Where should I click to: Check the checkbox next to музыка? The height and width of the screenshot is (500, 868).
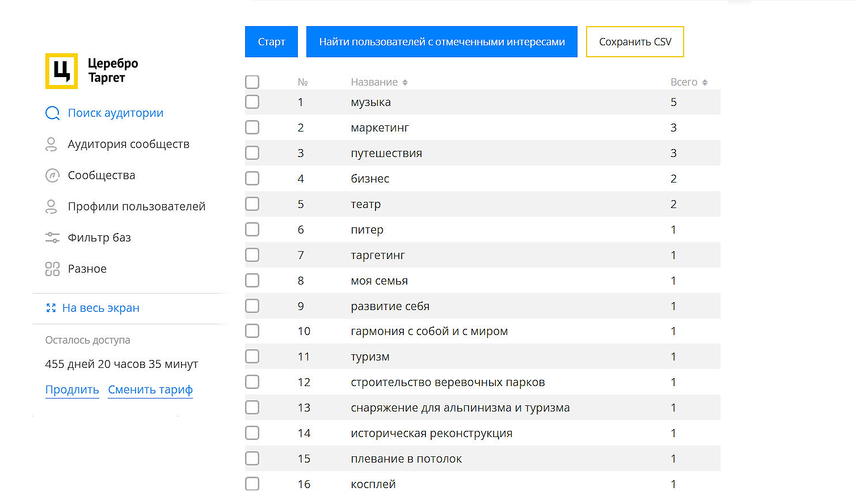(252, 102)
